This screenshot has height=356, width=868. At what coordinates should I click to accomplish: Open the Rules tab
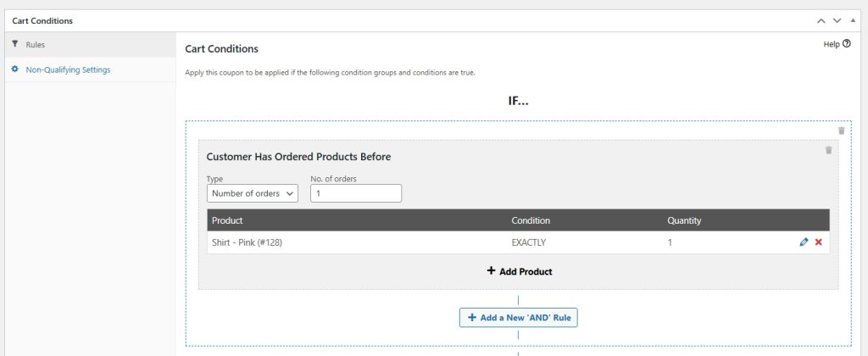90,44
